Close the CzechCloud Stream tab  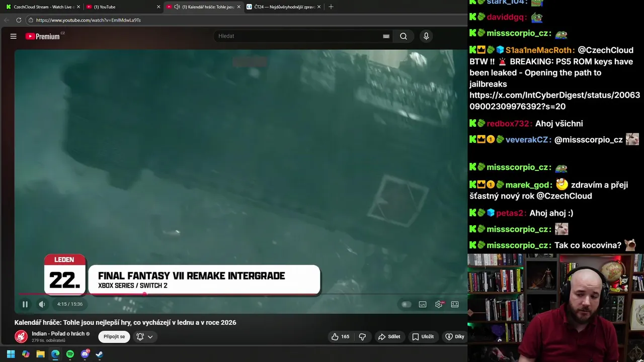[78, 7]
